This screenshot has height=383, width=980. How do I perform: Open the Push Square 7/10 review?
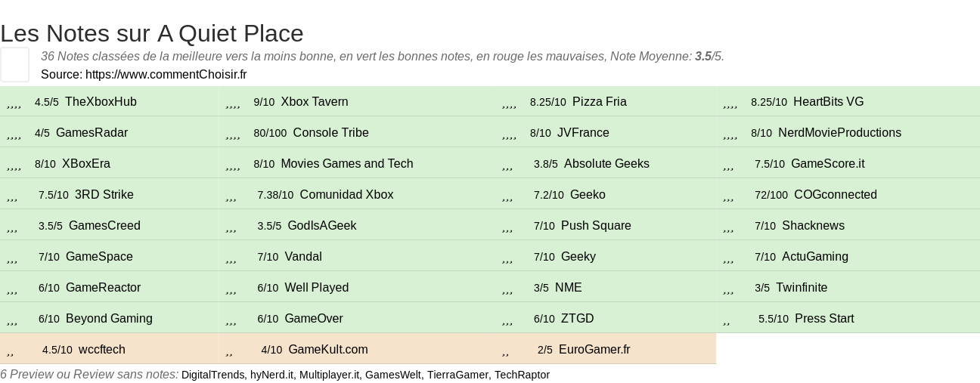[596, 226]
